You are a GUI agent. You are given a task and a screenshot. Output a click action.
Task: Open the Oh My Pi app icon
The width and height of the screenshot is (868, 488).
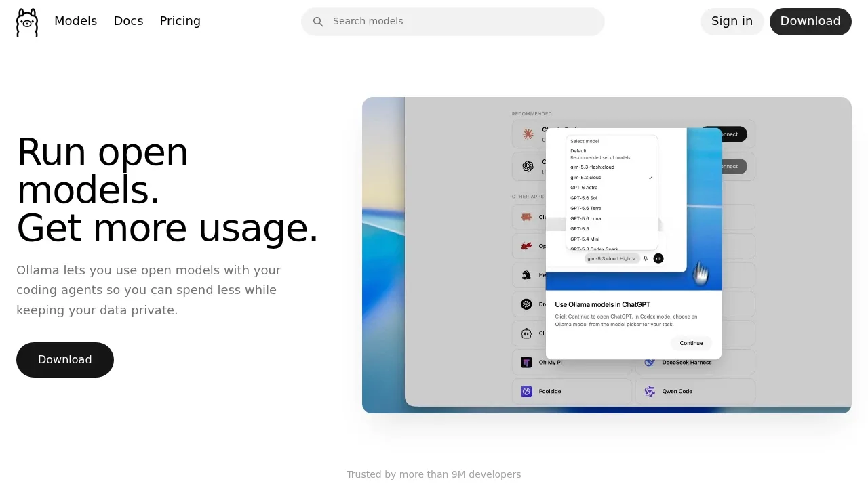click(526, 363)
